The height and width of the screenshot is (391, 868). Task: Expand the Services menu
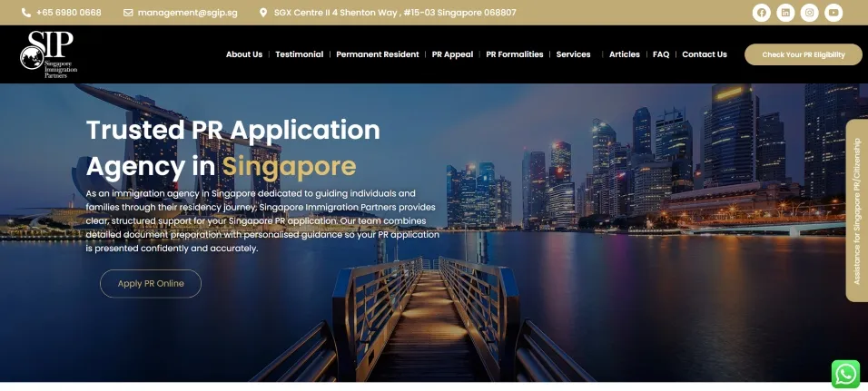point(574,54)
